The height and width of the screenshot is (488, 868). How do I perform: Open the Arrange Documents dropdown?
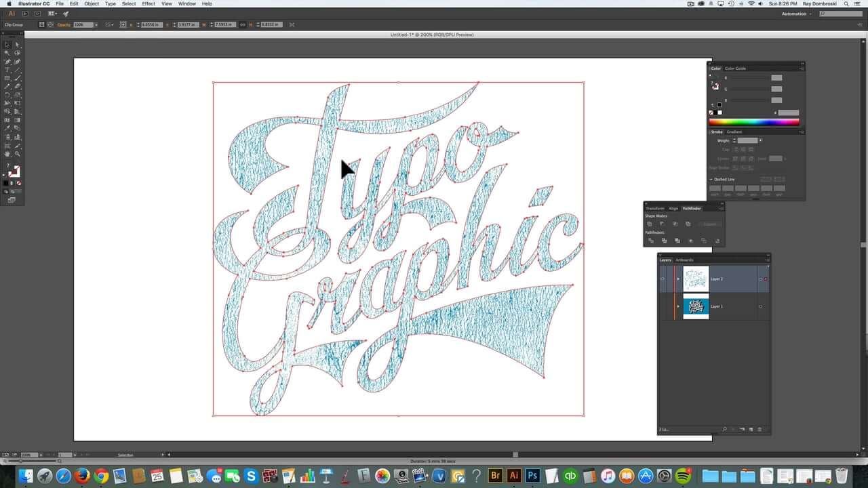tap(52, 14)
